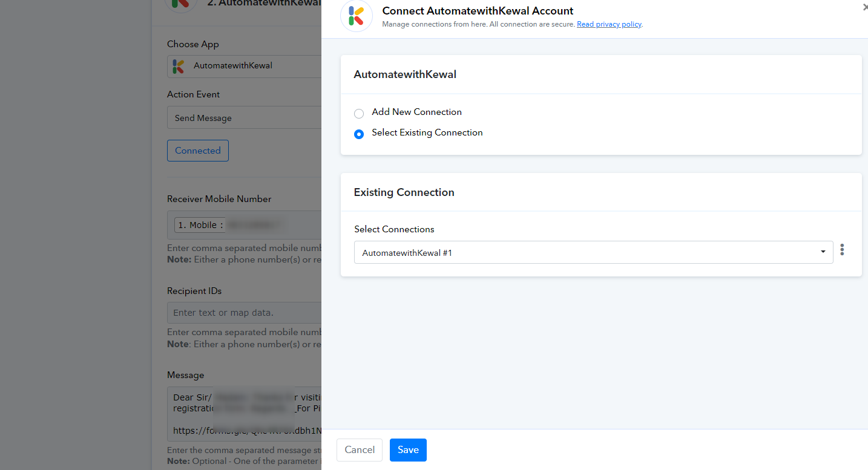Select the Add New Connection radio button
This screenshot has height=470, width=868.
[x=359, y=113]
